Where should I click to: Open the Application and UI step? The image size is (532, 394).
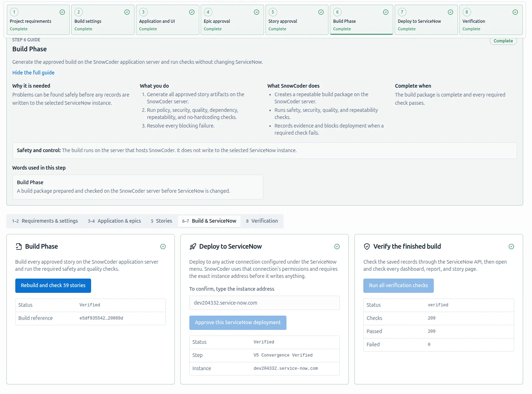tap(168, 20)
